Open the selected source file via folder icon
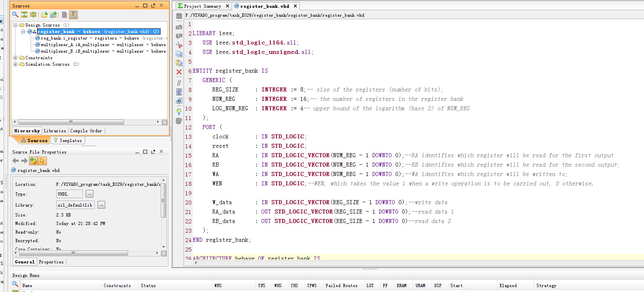Viewport: 644px width, 292px height. pos(44,15)
